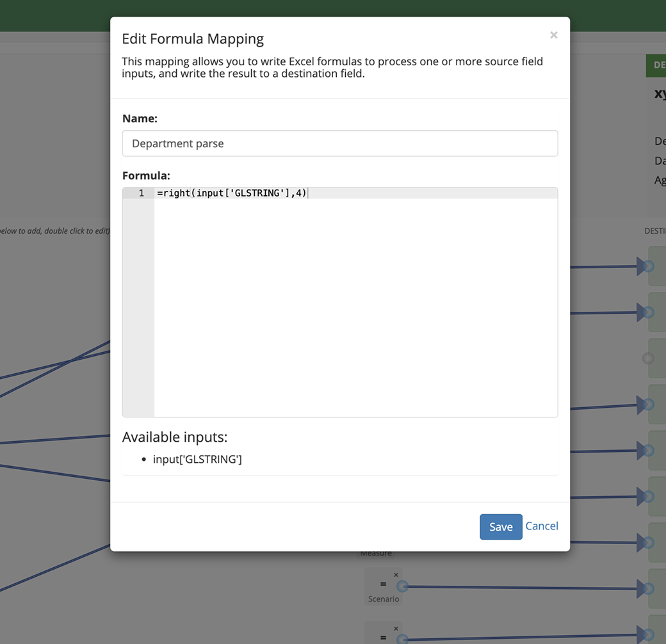Click the dialog description text

332,67
